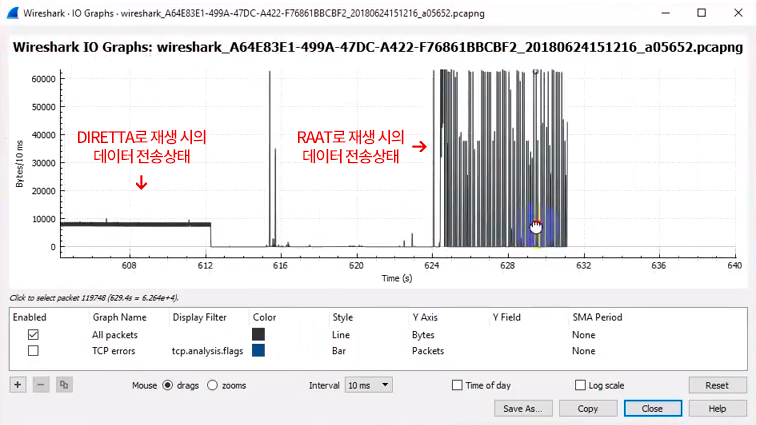Screen dimensions: 757x425
Task: Select Mouse zooms radio option
Action: point(212,385)
